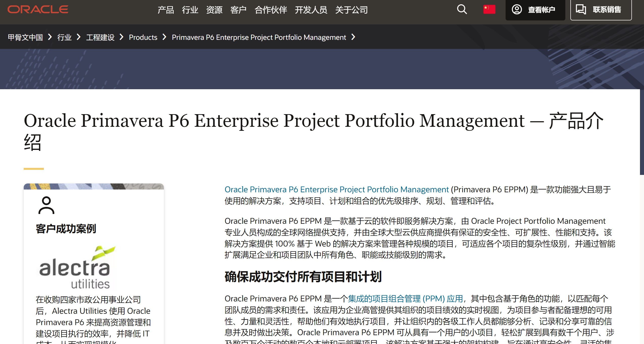Click chevron after 甲骨文中国 breadcrumb
Screen dimensions: 644x344
[50, 37]
